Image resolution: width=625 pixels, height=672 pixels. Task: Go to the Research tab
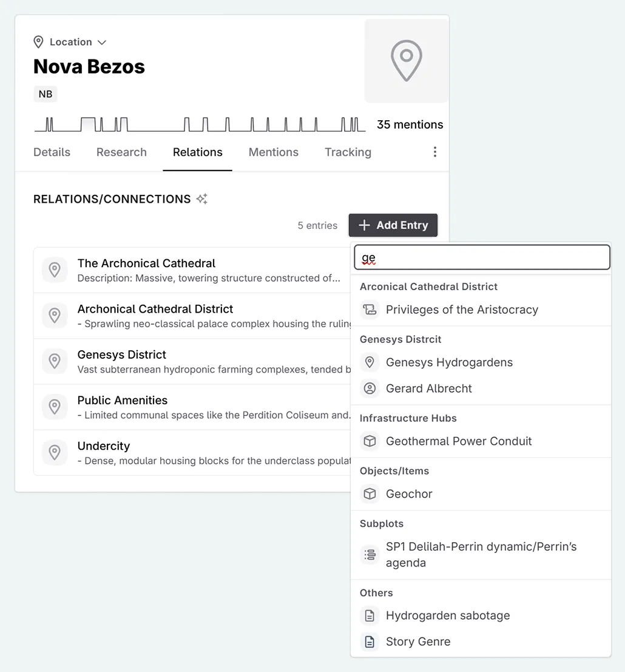[x=121, y=152]
